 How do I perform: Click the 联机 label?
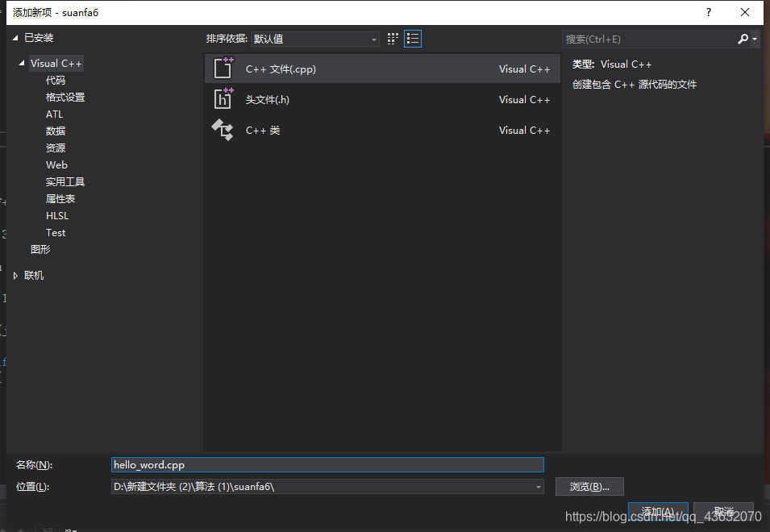[34, 276]
